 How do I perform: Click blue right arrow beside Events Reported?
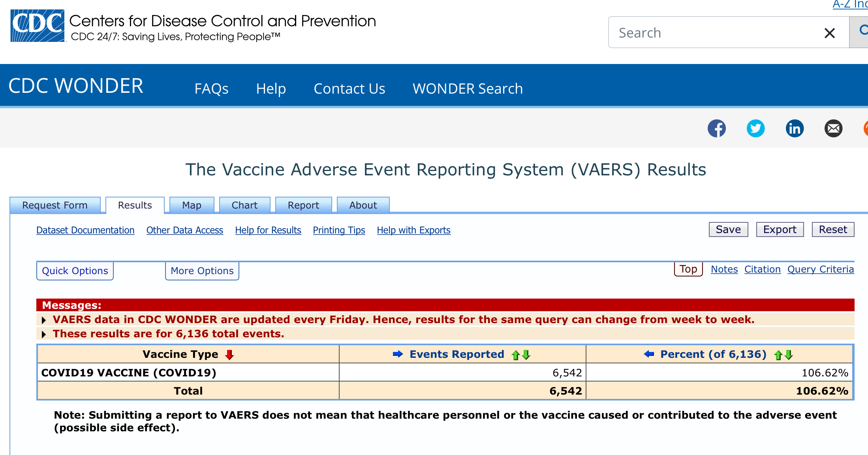pyautogui.click(x=398, y=354)
